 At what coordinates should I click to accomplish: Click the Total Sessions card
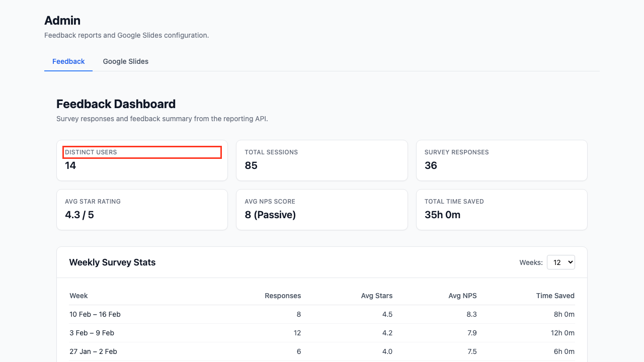(x=321, y=160)
